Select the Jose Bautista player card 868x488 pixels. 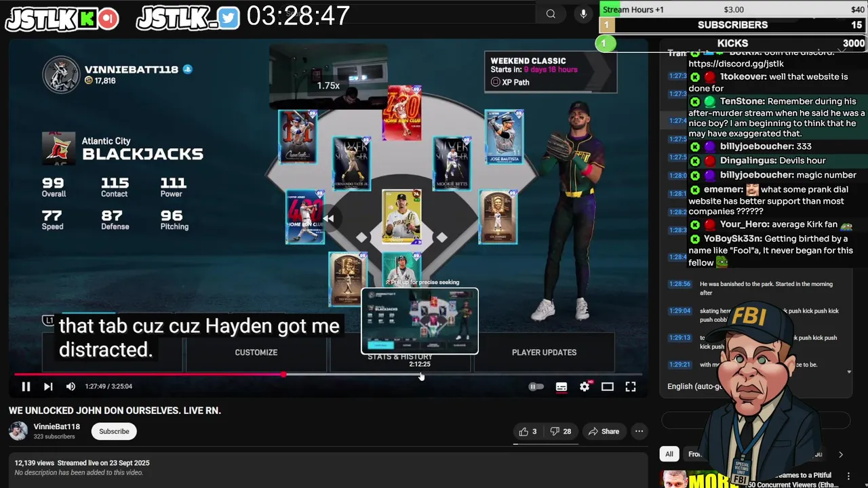(504, 137)
